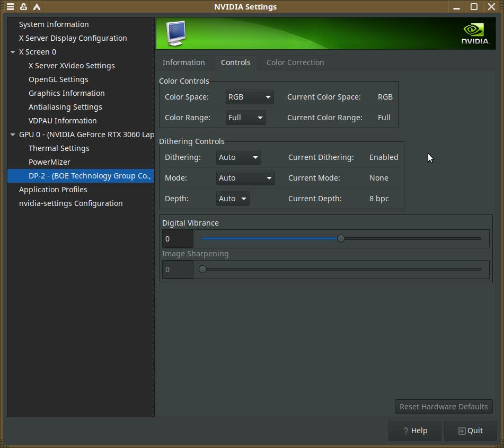Click the Help button

click(415, 431)
